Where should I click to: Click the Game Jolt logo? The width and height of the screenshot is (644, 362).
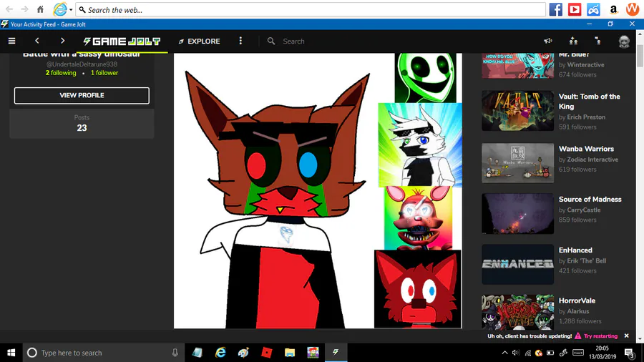122,41
